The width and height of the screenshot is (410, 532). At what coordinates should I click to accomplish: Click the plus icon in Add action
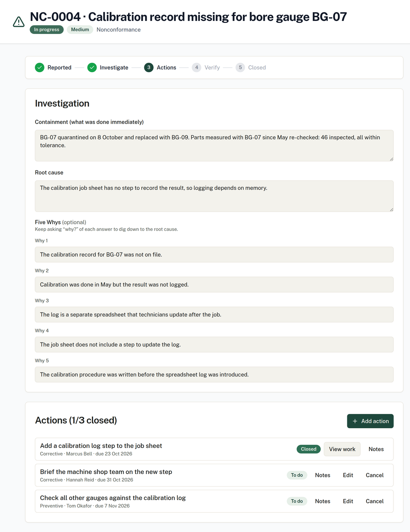click(x=355, y=421)
